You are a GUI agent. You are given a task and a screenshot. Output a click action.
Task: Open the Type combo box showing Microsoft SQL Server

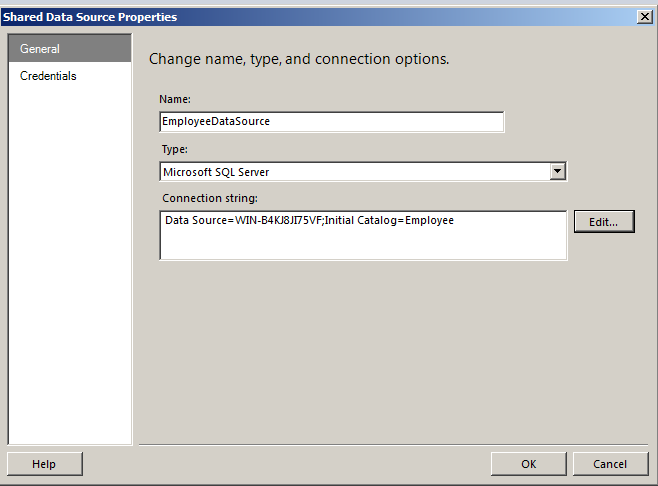[355, 172]
